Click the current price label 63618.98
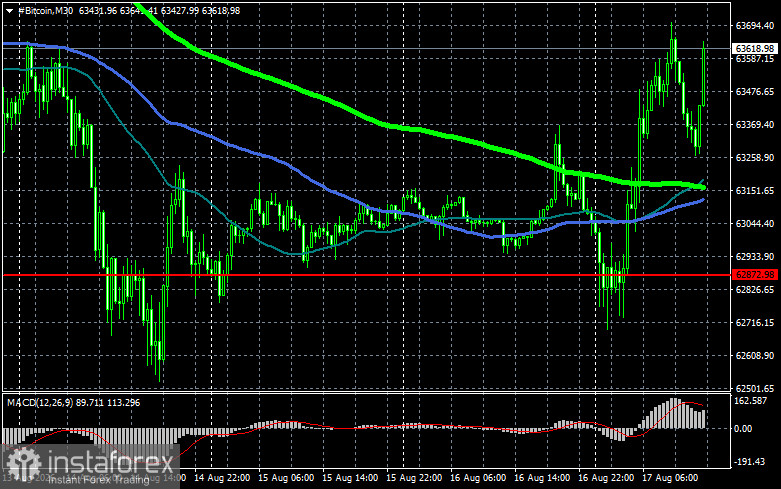The image size is (781, 489). point(756,48)
